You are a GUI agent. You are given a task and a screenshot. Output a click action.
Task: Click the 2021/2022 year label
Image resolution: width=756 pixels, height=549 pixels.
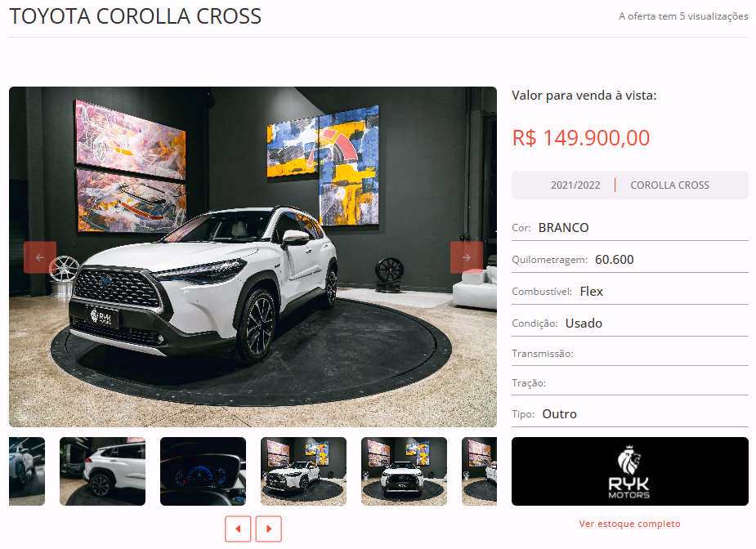[x=575, y=185]
